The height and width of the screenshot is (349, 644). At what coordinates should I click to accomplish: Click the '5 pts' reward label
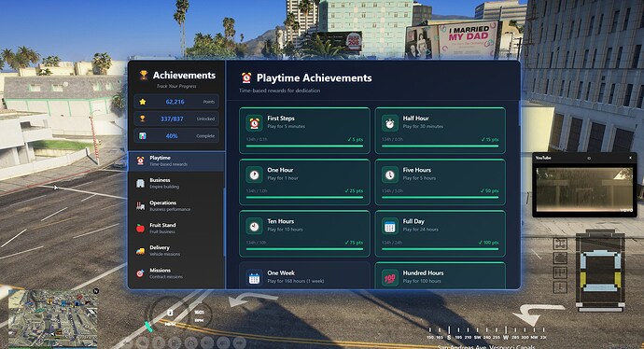click(x=356, y=140)
